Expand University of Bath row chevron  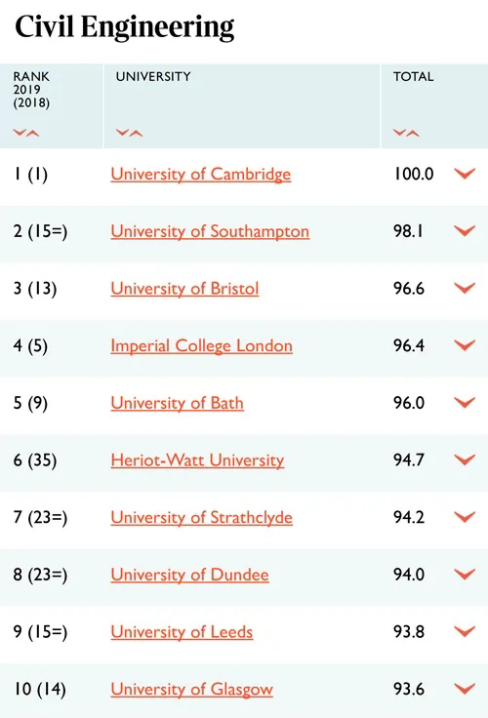(x=465, y=403)
